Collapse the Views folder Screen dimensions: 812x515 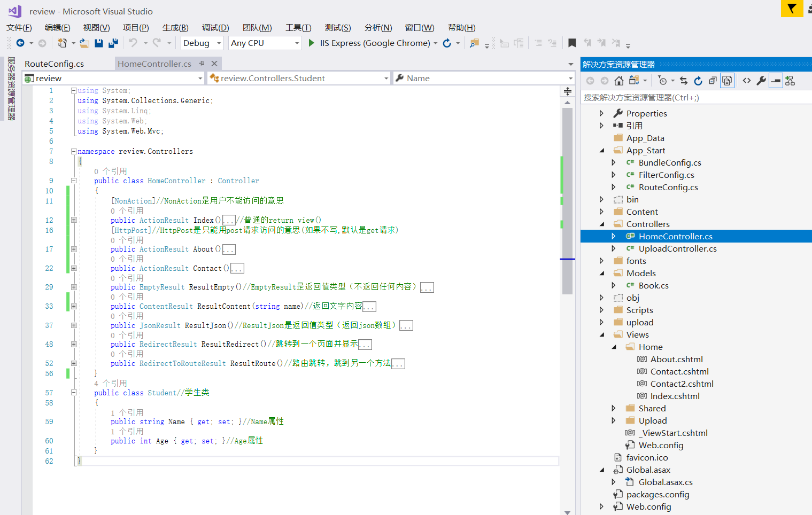click(x=602, y=335)
